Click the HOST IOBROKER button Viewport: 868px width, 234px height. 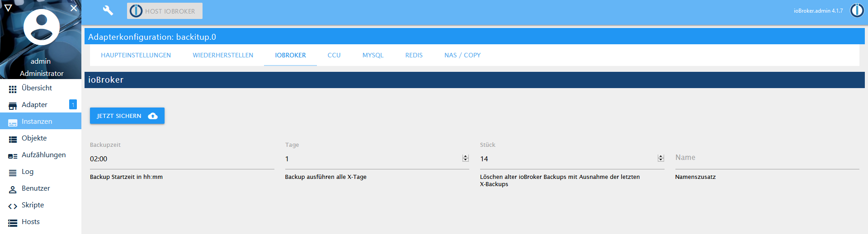[165, 11]
